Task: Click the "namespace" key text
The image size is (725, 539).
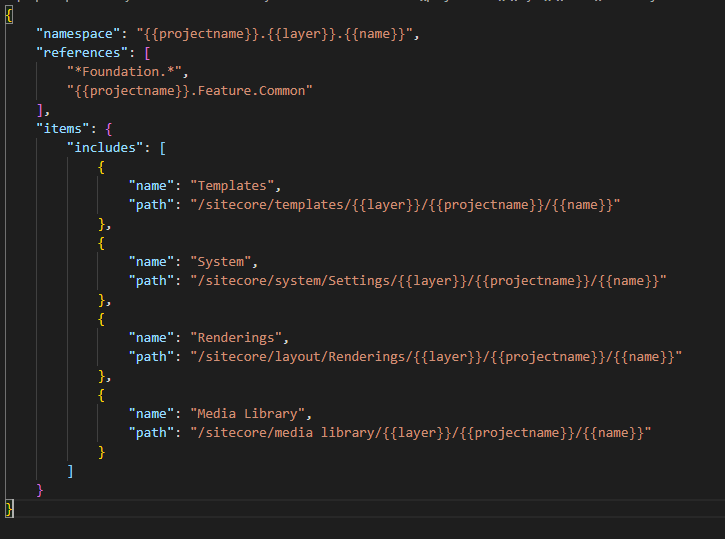Action: click(78, 34)
